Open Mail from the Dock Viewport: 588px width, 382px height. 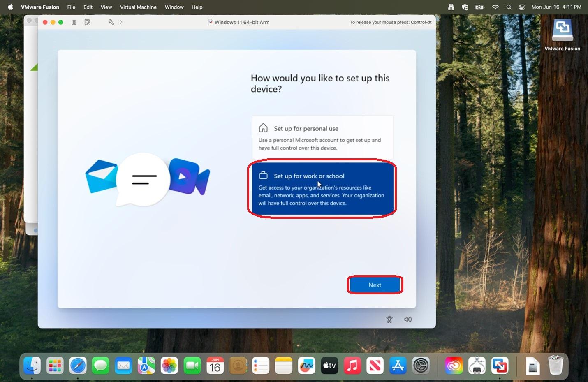(x=123, y=365)
